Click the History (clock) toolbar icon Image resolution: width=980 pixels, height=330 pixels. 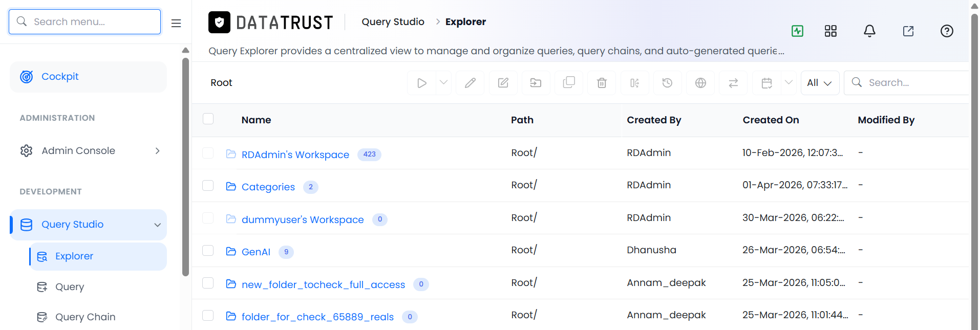(x=667, y=83)
